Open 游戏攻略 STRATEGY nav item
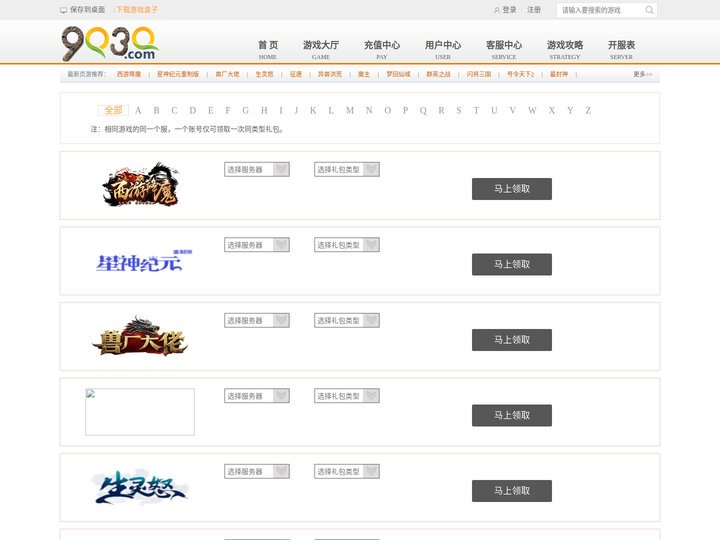Screen dimensions: 720x540 [x=565, y=50]
